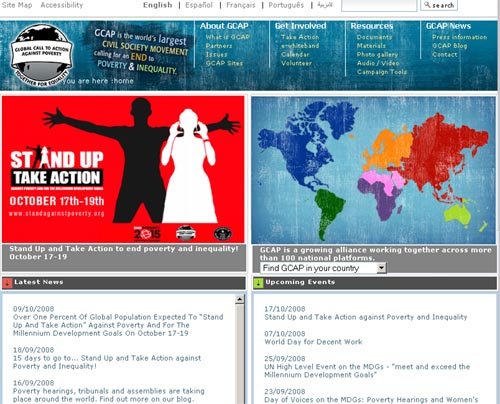Switch language to Português
The image size is (500, 404).
tap(286, 5)
